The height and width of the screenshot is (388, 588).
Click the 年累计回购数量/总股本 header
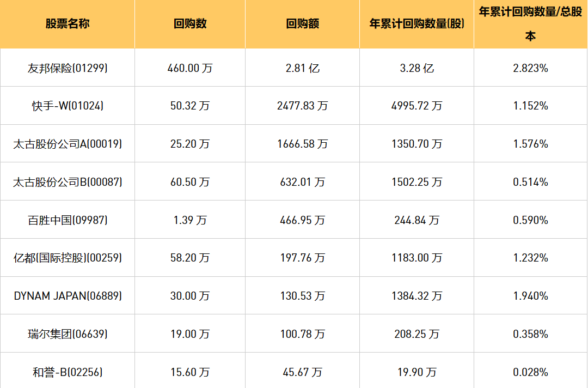coord(530,24)
